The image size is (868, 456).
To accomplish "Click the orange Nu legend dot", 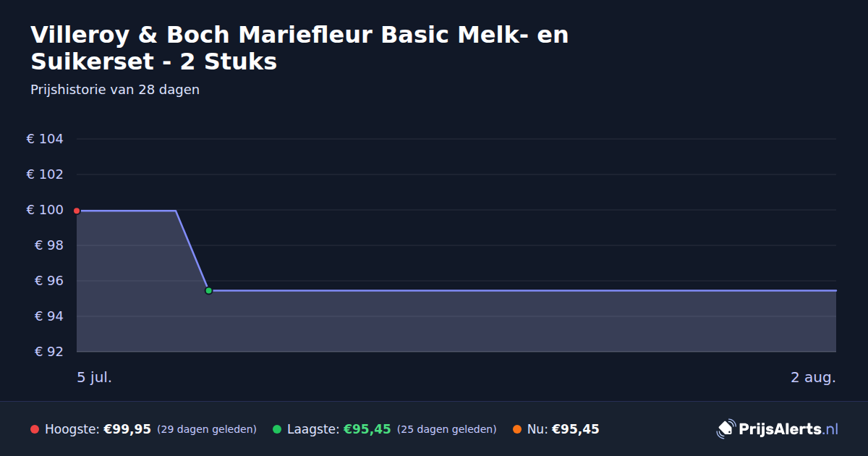I will (517, 429).
